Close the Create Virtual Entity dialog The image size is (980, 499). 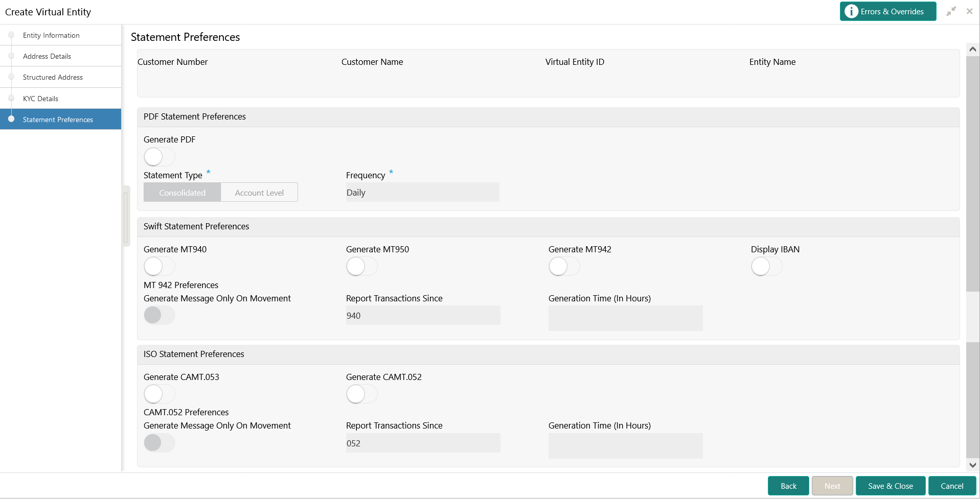click(x=969, y=11)
